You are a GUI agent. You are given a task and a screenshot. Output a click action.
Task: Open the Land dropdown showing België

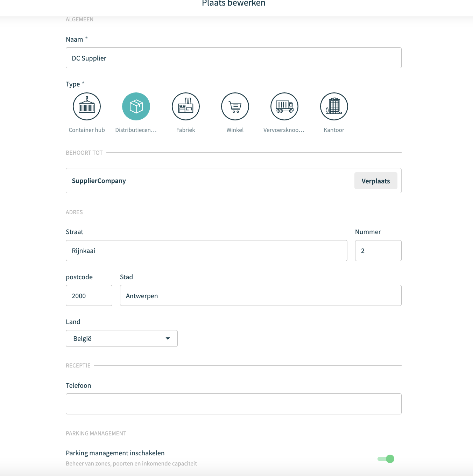(x=122, y=338)
